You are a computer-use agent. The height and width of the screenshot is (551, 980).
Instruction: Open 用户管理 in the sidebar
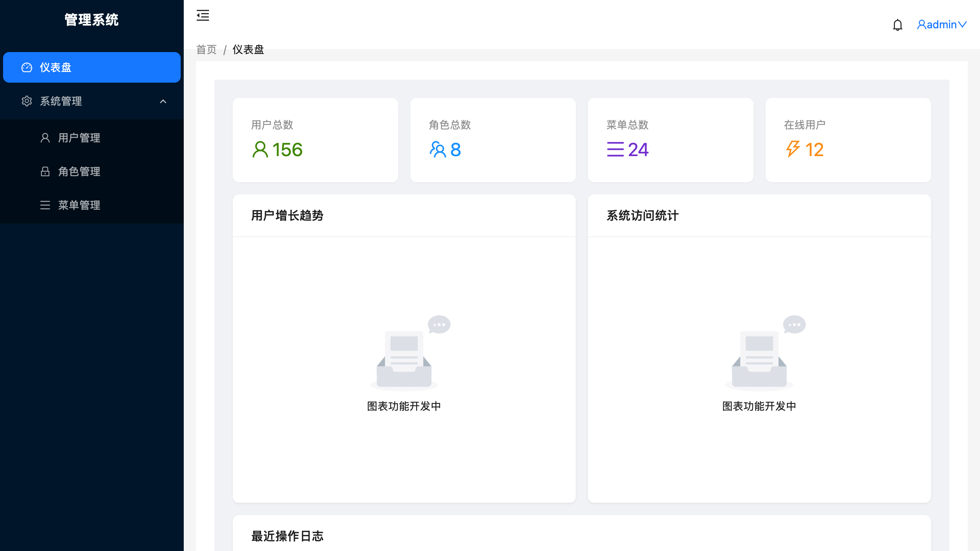92,138
